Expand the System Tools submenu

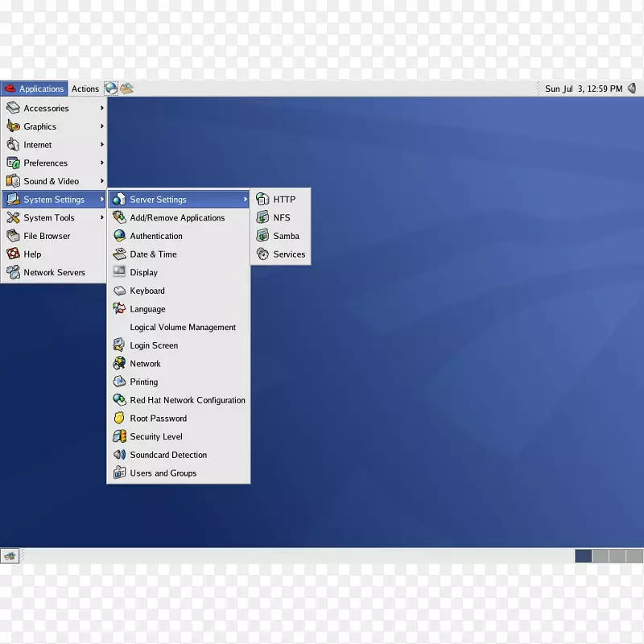point(54,217)
